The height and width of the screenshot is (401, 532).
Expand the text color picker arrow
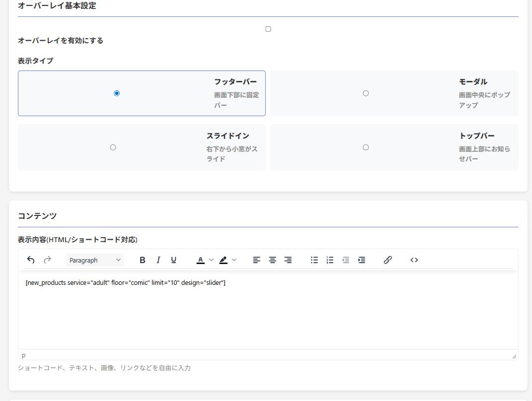tap(212, 260)
